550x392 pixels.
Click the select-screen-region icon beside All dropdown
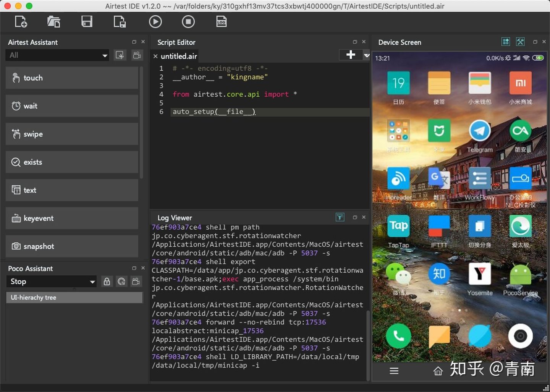(x=120, y=55)
